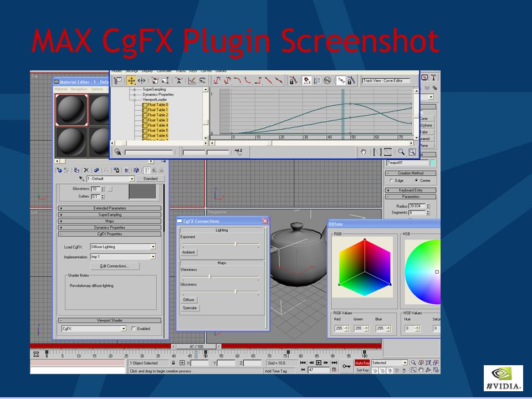Screen dimensions: 532x399
Task: Open the 1 - Default material name dropdown
Action: (132, 178)
